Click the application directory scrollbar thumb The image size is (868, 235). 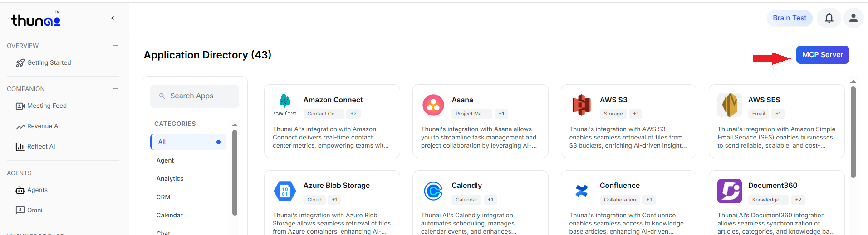[853, 132]
